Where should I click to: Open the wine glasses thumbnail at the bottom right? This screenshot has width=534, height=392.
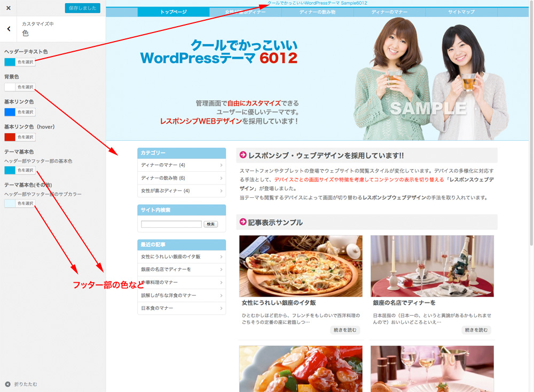tap(432, 369)
